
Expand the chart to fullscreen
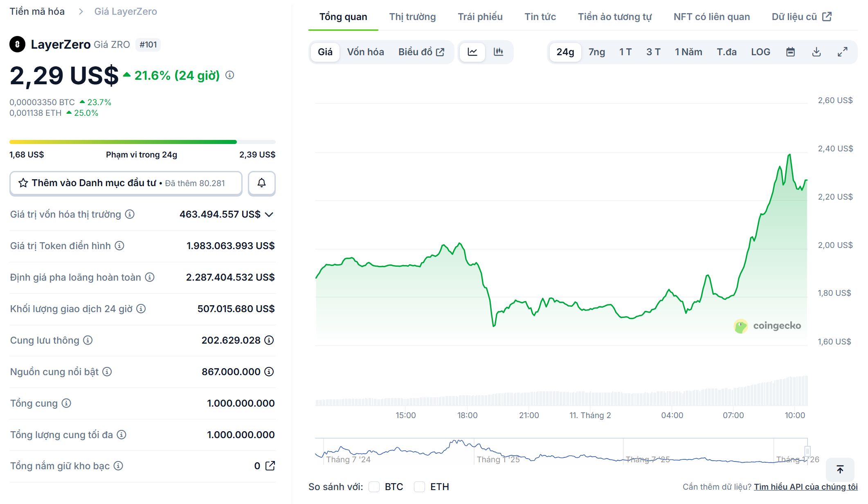[x=841, y=52]
